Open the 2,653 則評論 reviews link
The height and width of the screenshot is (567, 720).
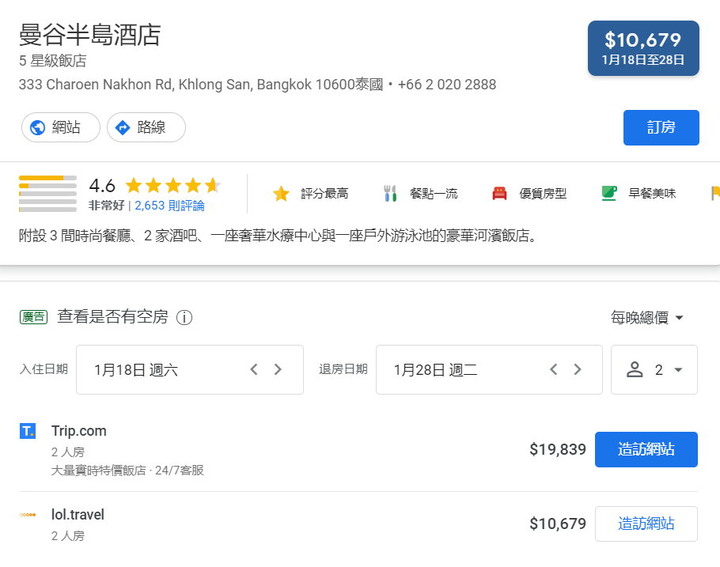(169, 205)
